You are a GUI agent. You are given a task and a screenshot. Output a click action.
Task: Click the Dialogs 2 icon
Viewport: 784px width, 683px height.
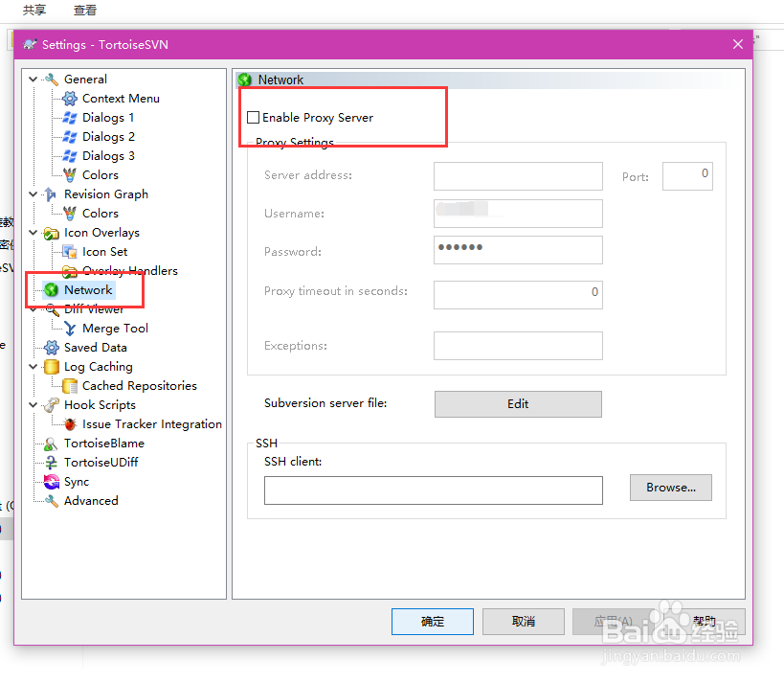[70, 137]
